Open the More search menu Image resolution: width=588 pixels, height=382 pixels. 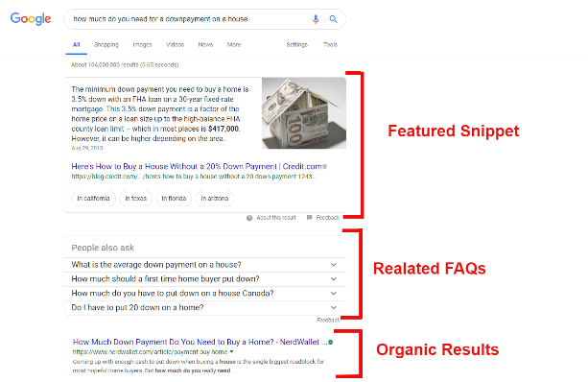click(x=234, y=45)
